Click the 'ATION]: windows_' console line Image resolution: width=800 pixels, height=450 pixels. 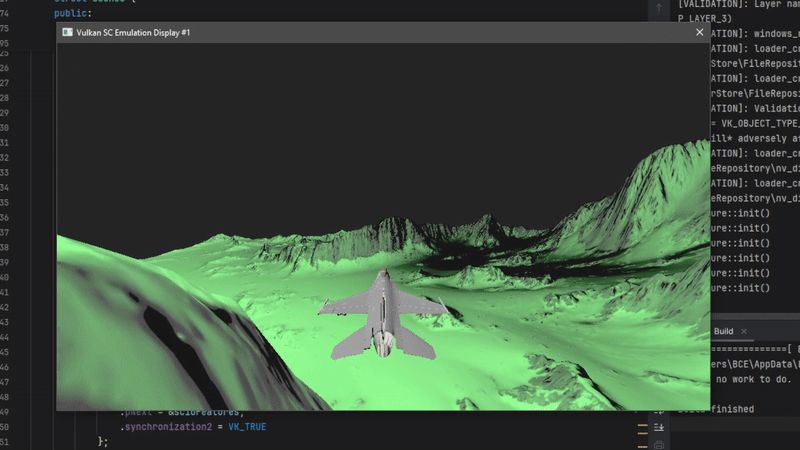[755, 34]
